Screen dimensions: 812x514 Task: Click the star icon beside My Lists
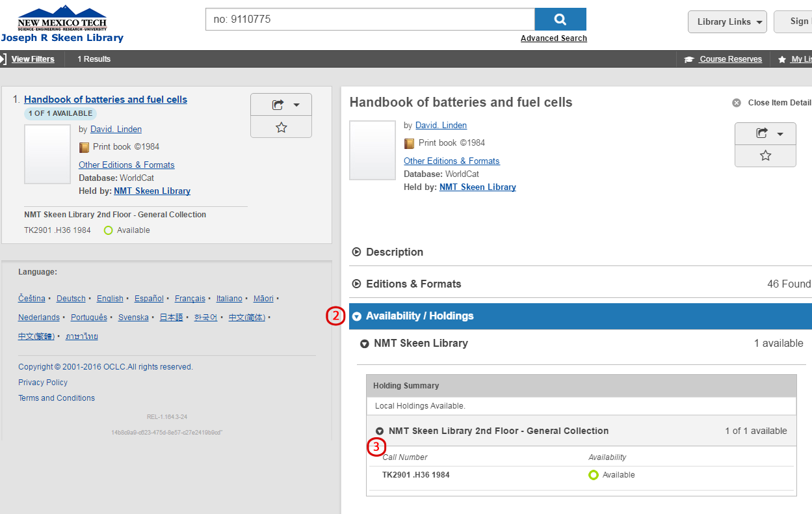(x=782, y=59)
